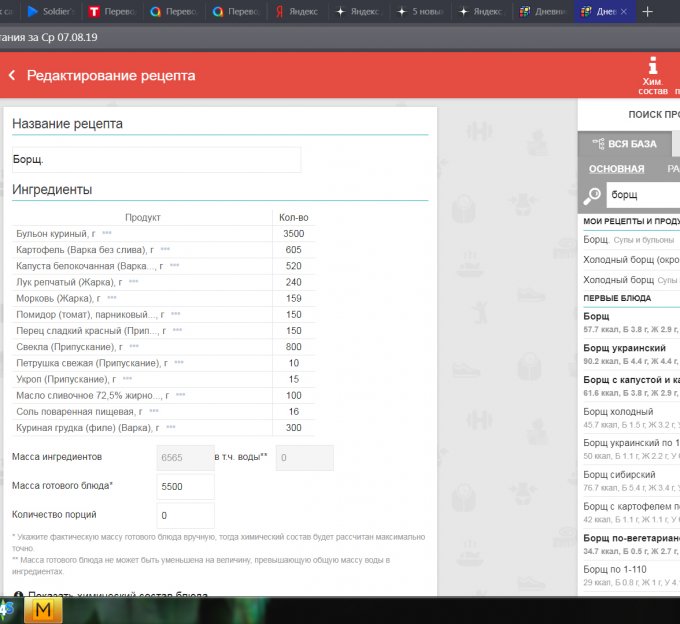This screenshot has width=680, height=624.
Task: Click the magnifier search icon
Action: (x=593, y=195)
